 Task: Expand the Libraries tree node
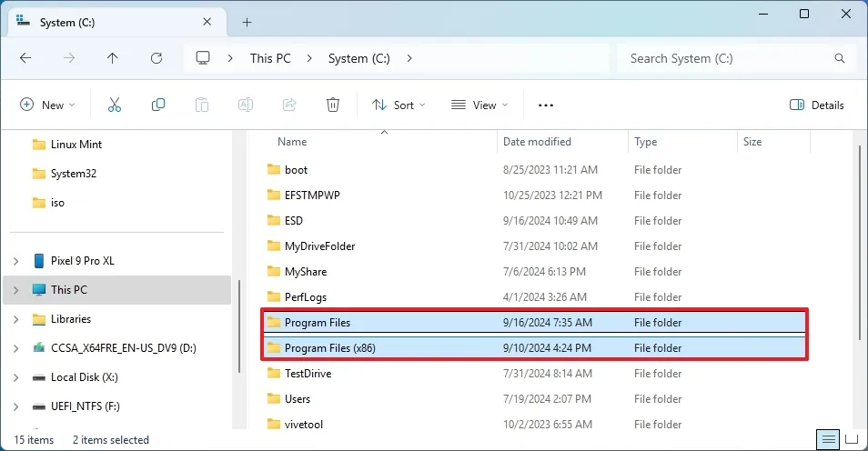[16, 319]
